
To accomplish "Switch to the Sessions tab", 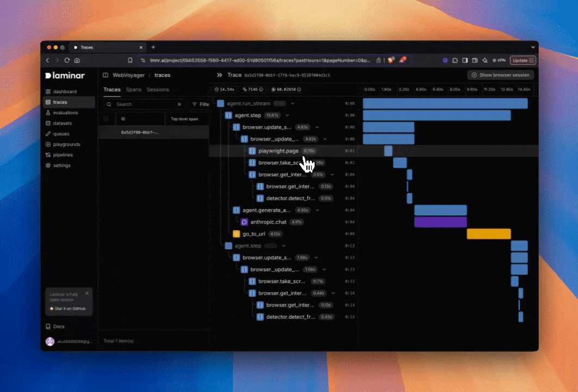I will tap(158, 90).
